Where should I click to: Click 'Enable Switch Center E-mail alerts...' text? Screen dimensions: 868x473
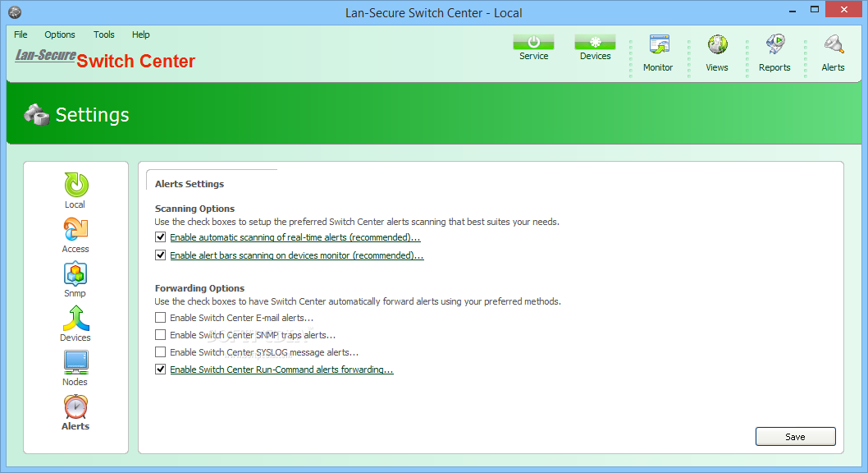[241, 318]
